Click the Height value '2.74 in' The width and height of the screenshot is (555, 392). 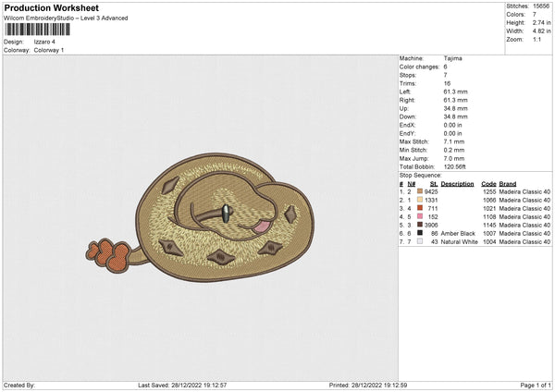[x=541, y=22]
